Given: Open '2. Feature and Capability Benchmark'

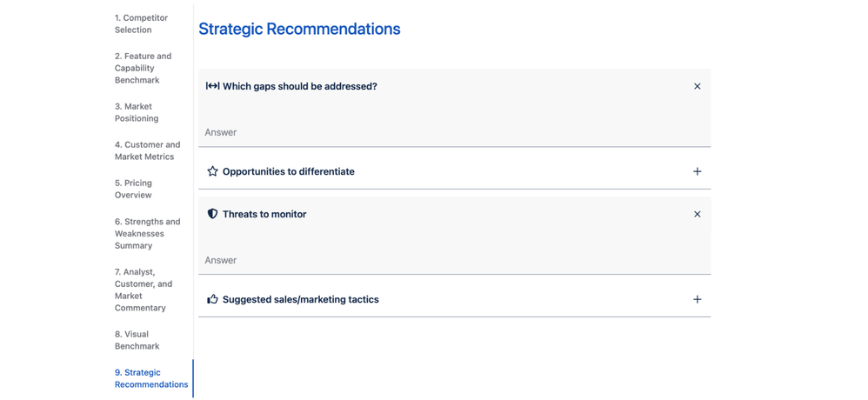Looking at the screenshot, I should pos(143,68).
